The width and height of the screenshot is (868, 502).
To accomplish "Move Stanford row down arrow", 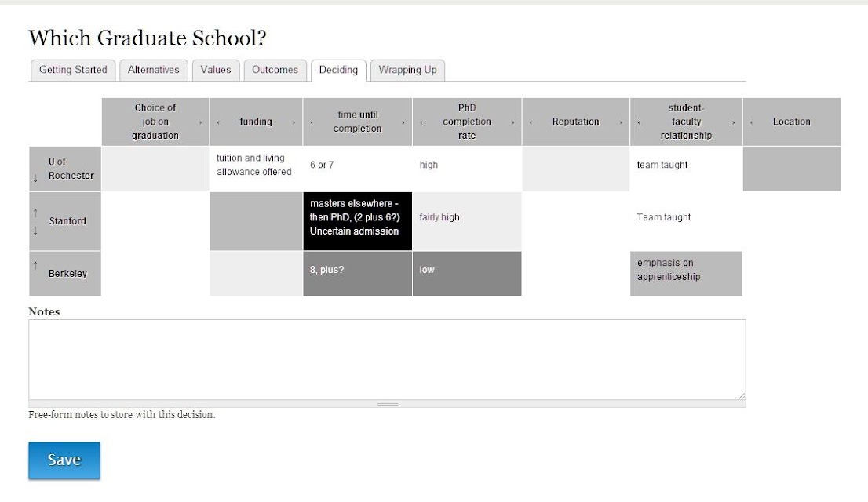I will [35, 231].
